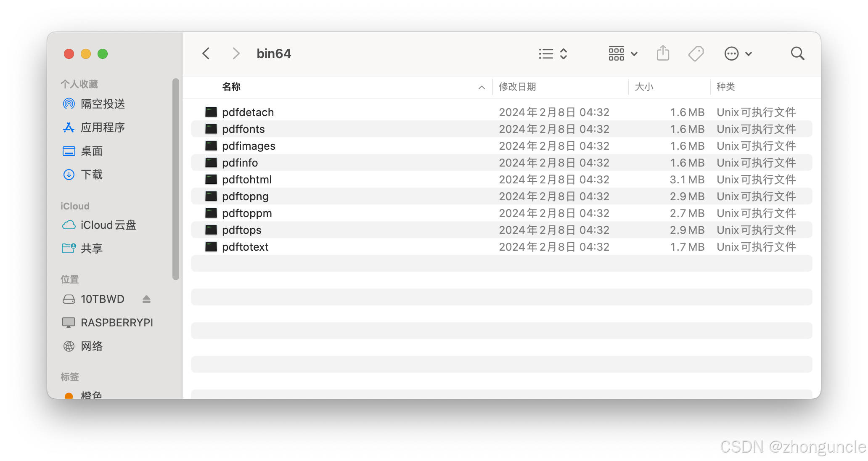Open iCloud云盘 sidebar item
Viewport: 868px width, 461px height.
click(108, 225)
